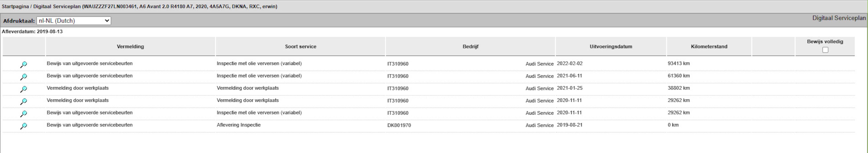Inspect the 2020-11-11 Vermelding door werkplaats record
Viewport: 868px width, 153px height.
(x=23, y=101)
